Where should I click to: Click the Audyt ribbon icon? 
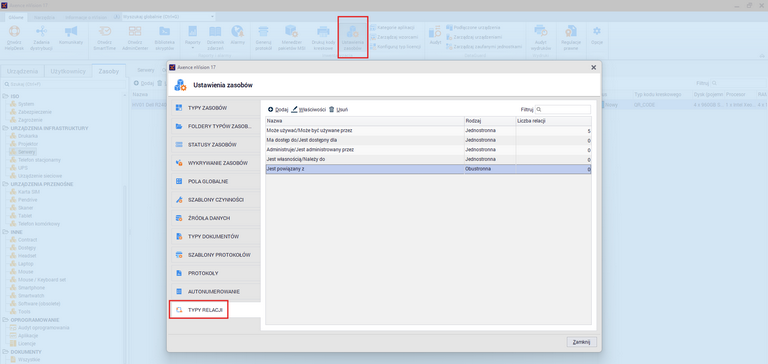[435, 35]
